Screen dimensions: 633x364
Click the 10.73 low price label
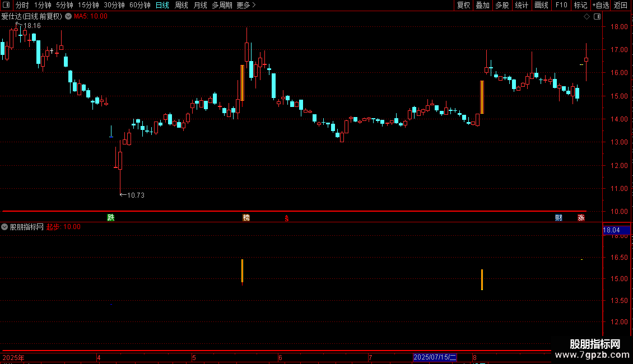[x=136, y=195]
